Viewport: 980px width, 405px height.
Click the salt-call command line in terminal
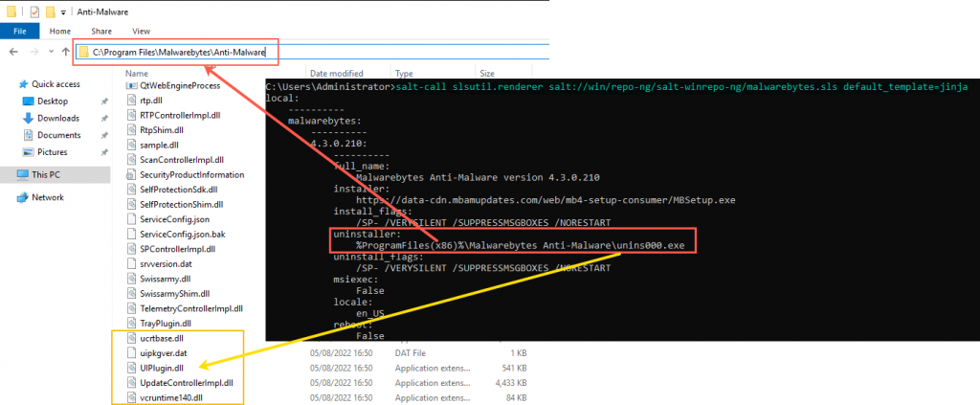pos(681,87)
